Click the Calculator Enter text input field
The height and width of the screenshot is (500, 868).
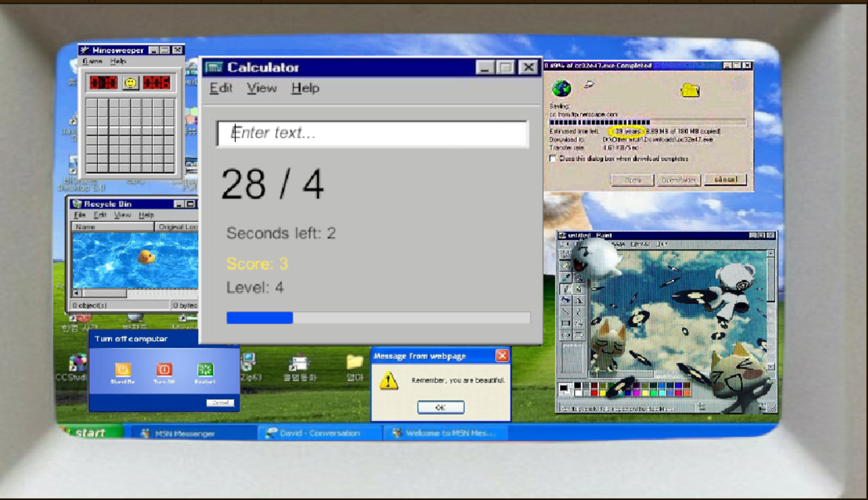tap(373, 133)
